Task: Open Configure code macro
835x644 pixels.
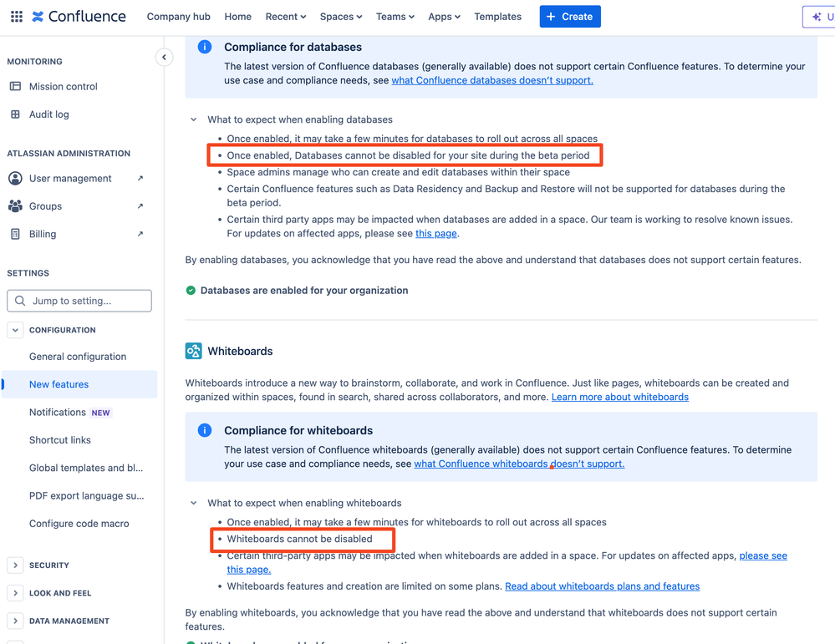Action: point(79,523)
